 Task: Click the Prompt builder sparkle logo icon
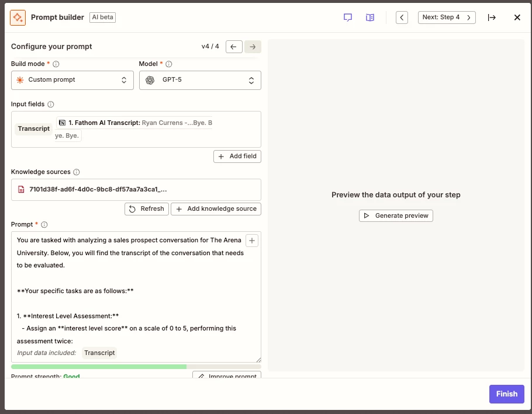click(18, 18)
